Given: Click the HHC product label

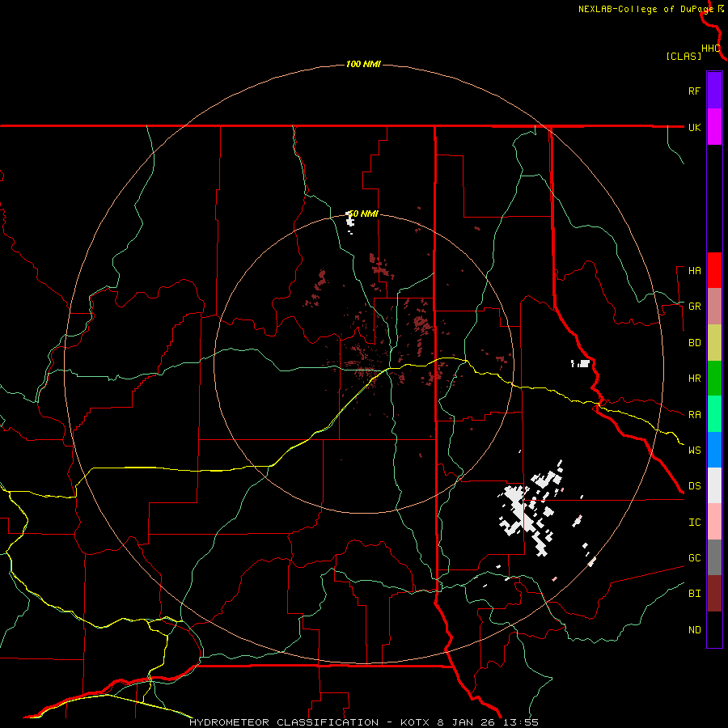Looking at the screenshot, I should point(711,49).
